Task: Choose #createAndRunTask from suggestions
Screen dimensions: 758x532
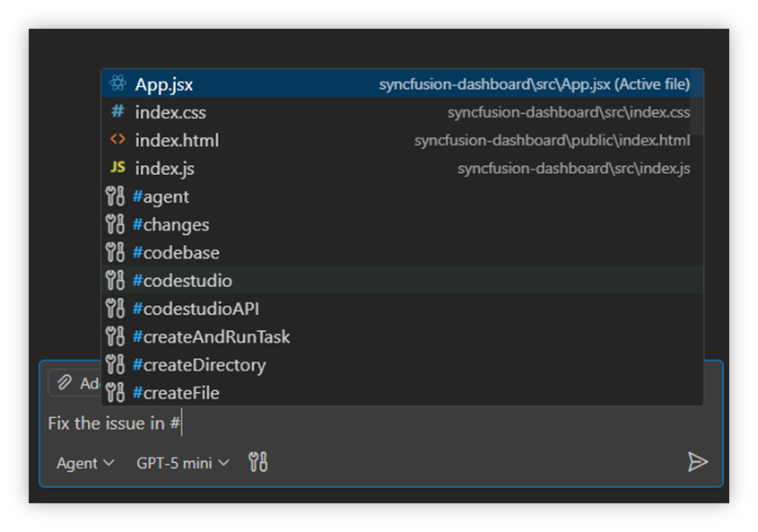Action: (211, 337)
